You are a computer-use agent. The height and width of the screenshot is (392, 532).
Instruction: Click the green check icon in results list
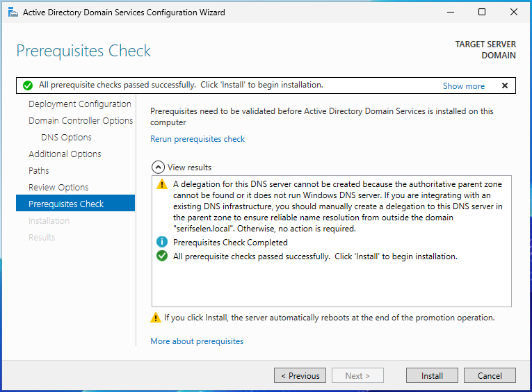pyautogui.click(x=162, y=256)
